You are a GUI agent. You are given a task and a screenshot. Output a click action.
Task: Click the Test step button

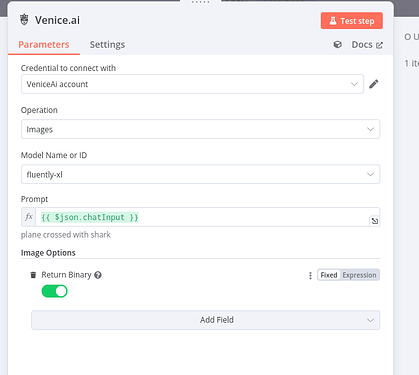(352, 21)
